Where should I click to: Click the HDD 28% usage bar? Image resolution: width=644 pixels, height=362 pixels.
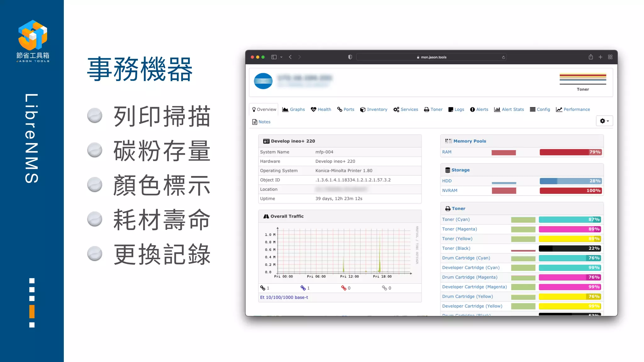pyautogui.click(x=570, y=181)
